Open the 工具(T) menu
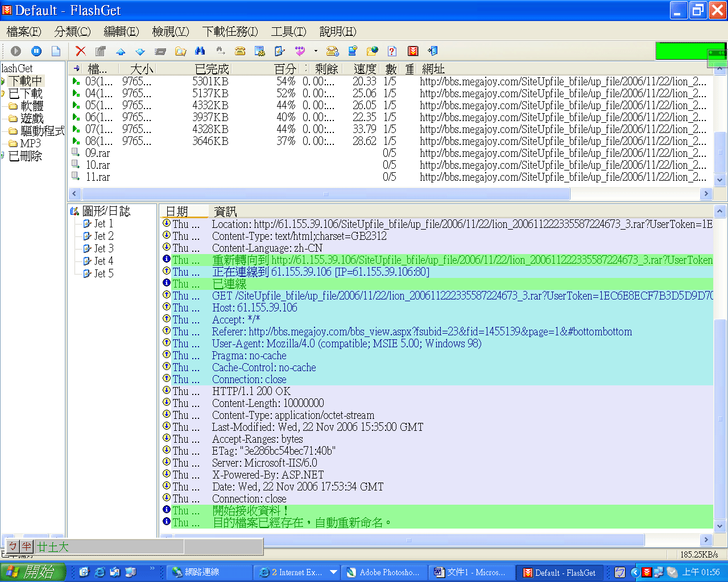The width and height of the screenshot is (728, 582). (289, 32)
